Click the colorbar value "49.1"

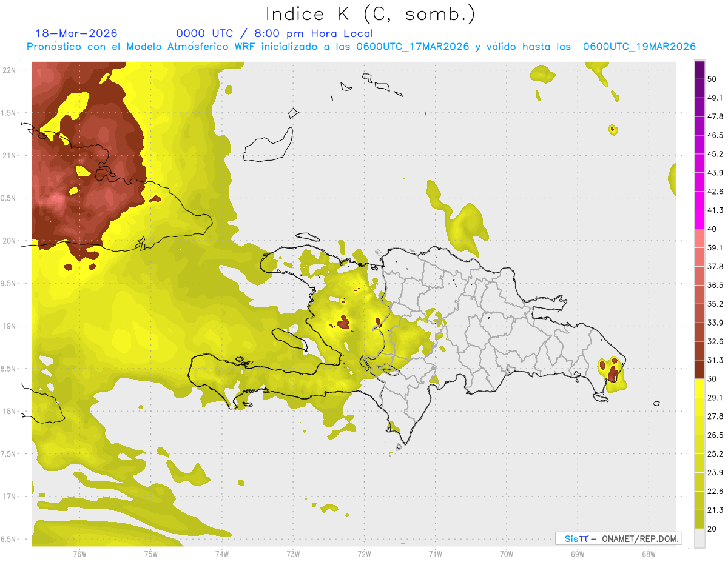[x=716, y=98]
